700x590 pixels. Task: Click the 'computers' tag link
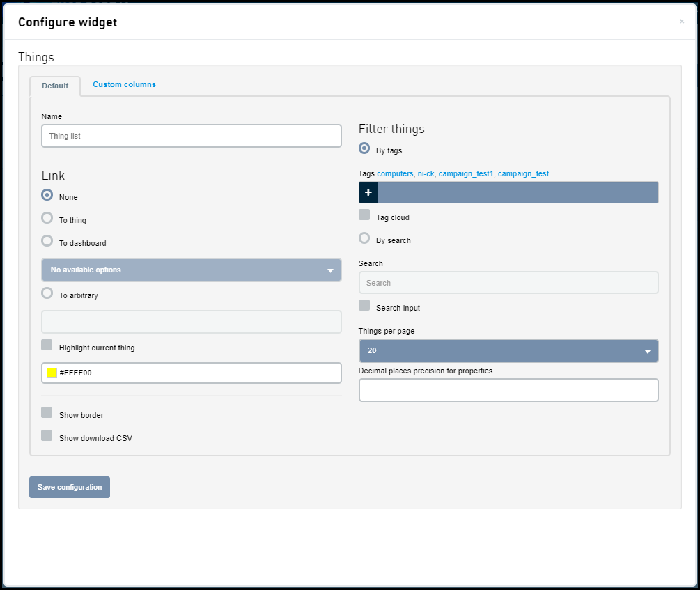tap(395, 173)
